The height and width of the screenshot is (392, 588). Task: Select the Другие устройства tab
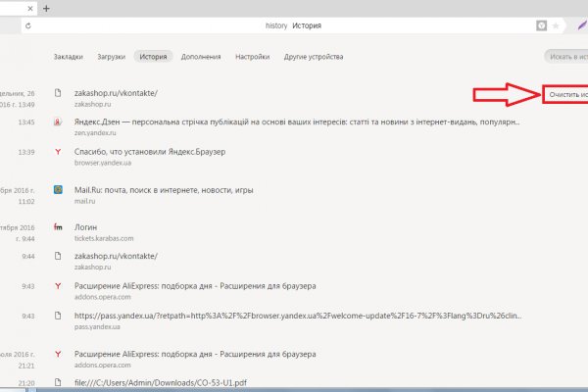click(x=313, y=57)
